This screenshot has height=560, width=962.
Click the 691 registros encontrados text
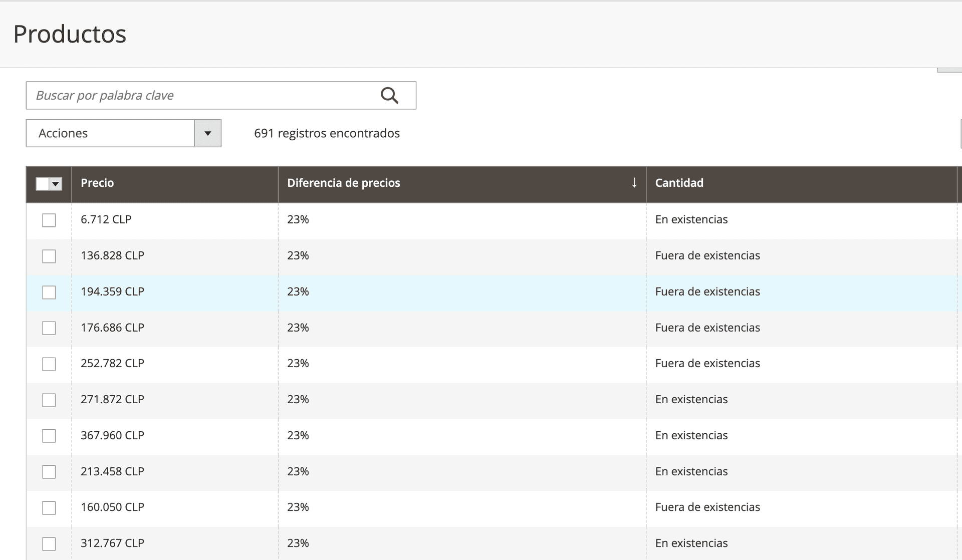click(326, 133)
